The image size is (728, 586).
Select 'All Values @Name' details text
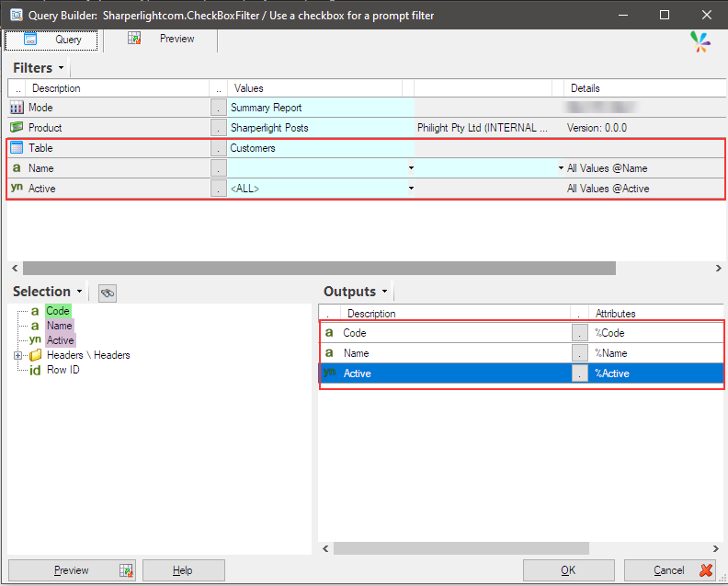pyautogui.click(x=607, y=168)
